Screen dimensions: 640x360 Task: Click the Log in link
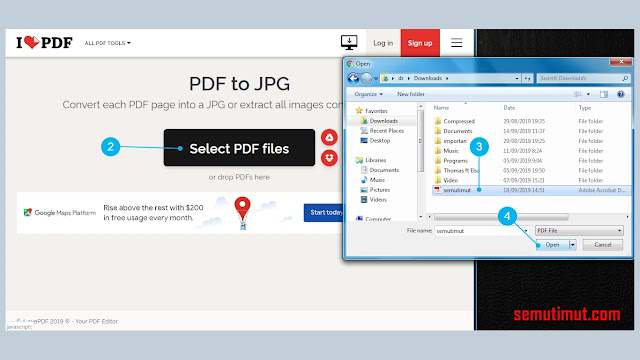coord(383,43)
